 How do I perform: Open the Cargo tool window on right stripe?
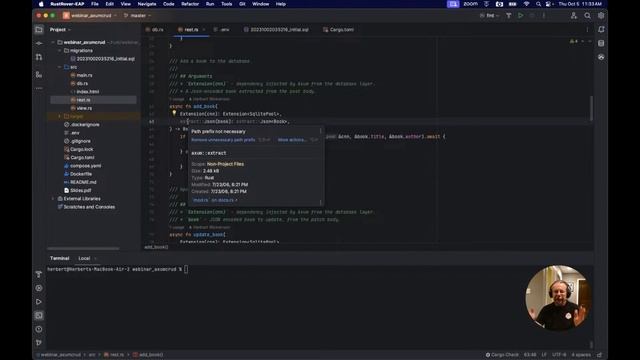(601, 57)
